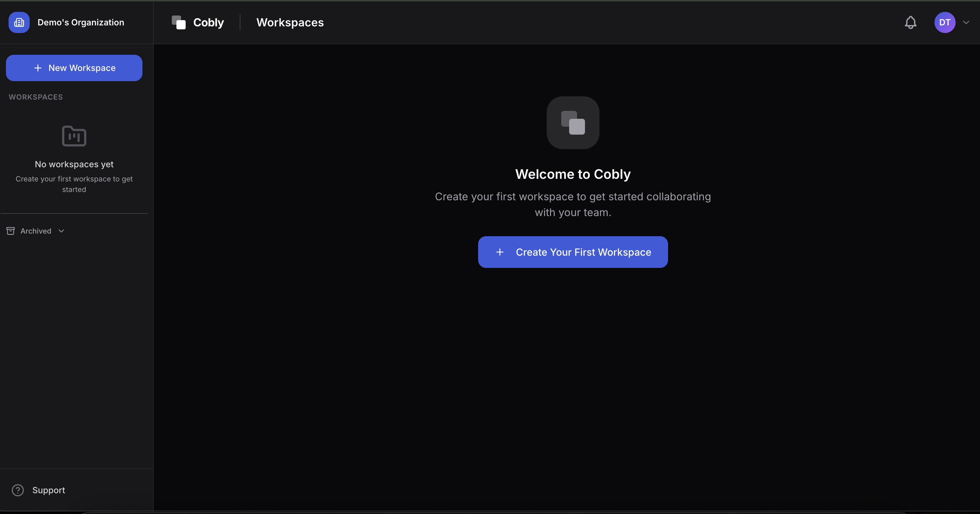
Task: Open the notifications bell
Action: 910,22
